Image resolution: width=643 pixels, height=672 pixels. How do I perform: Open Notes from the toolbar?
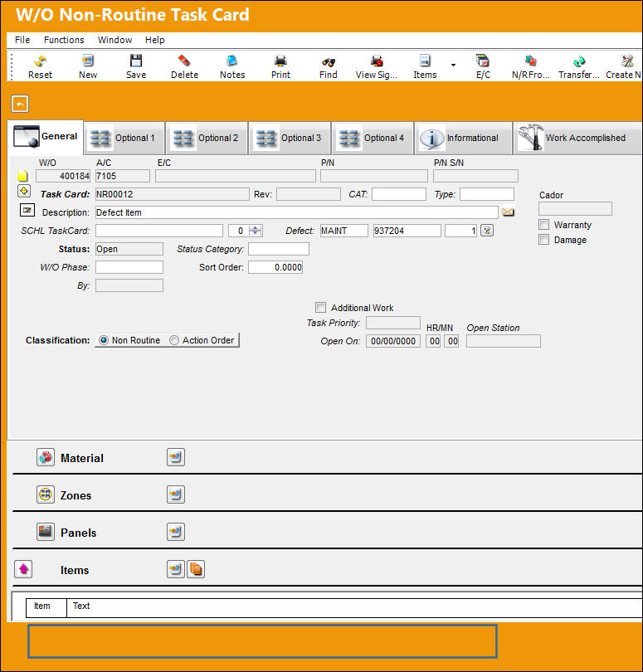tap(232, 66)
